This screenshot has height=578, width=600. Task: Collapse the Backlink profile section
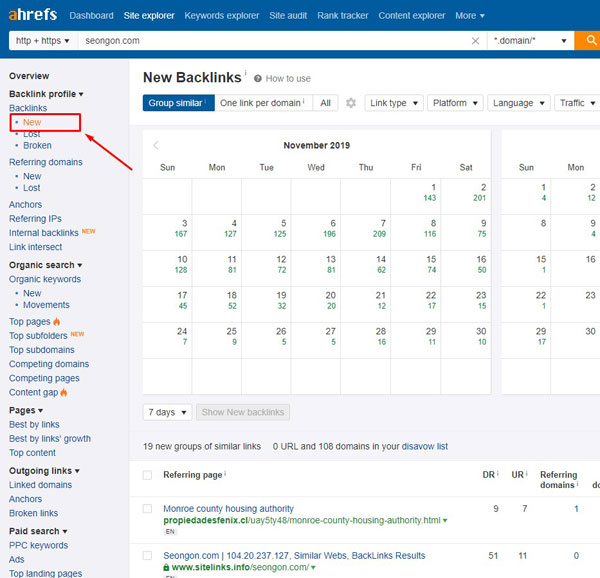point(46,94)
